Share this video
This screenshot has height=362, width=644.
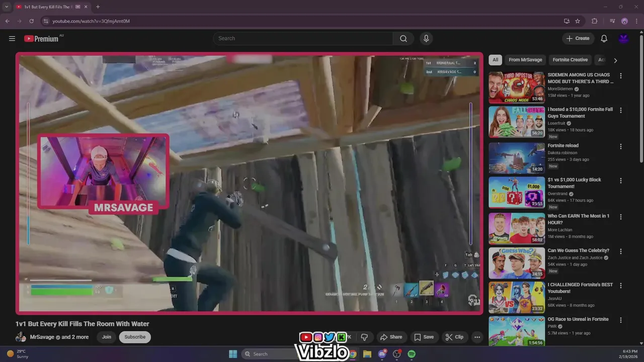click(x=391, y=337)
